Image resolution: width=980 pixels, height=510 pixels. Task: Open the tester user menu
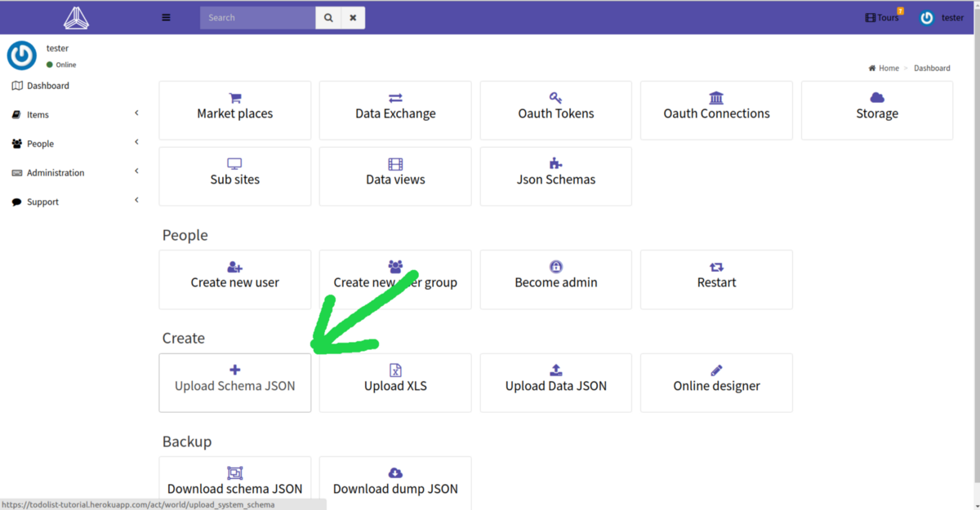(942, 17)
